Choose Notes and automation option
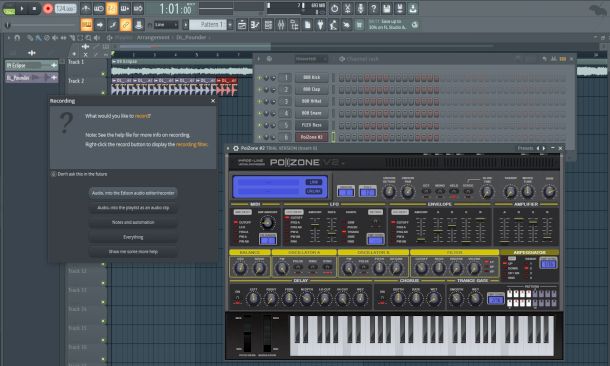610x366 pixels. click(x=133, y=222)
